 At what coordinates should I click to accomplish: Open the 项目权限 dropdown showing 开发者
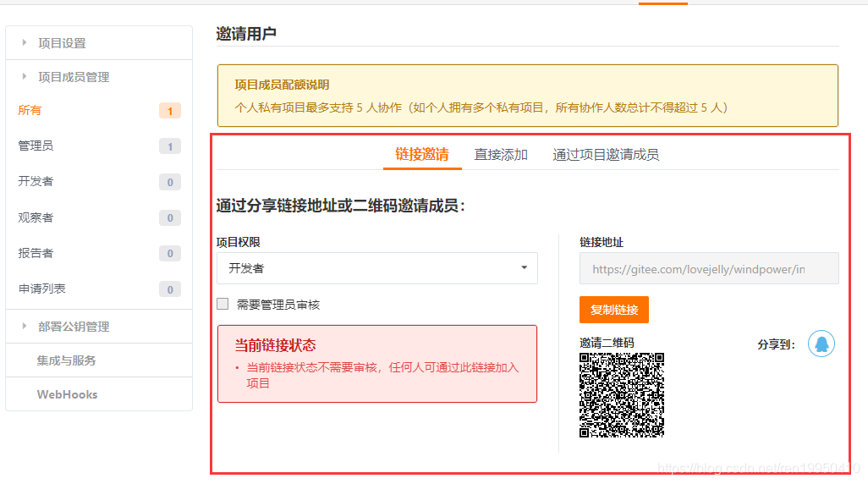[377, 268]
